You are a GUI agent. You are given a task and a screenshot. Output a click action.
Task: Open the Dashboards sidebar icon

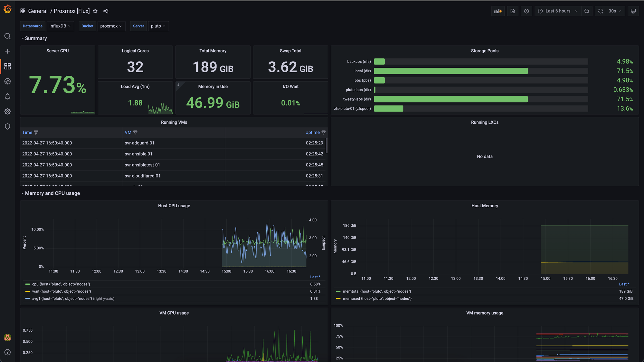pos(7,66)
